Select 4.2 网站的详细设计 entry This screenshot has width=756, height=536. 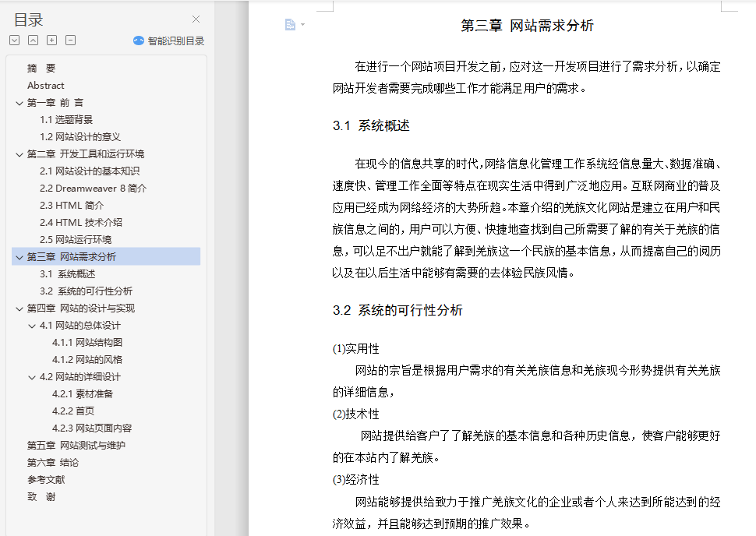point(80,376)
